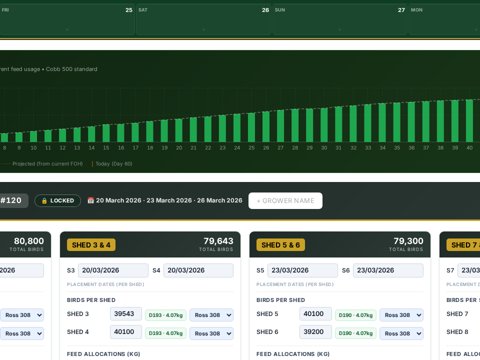This screenshot has height=360, width=480.
Task: Click FEED ALLOCATIONS (KG) heading in Shed 5 & 6
Action: point(293,354)
